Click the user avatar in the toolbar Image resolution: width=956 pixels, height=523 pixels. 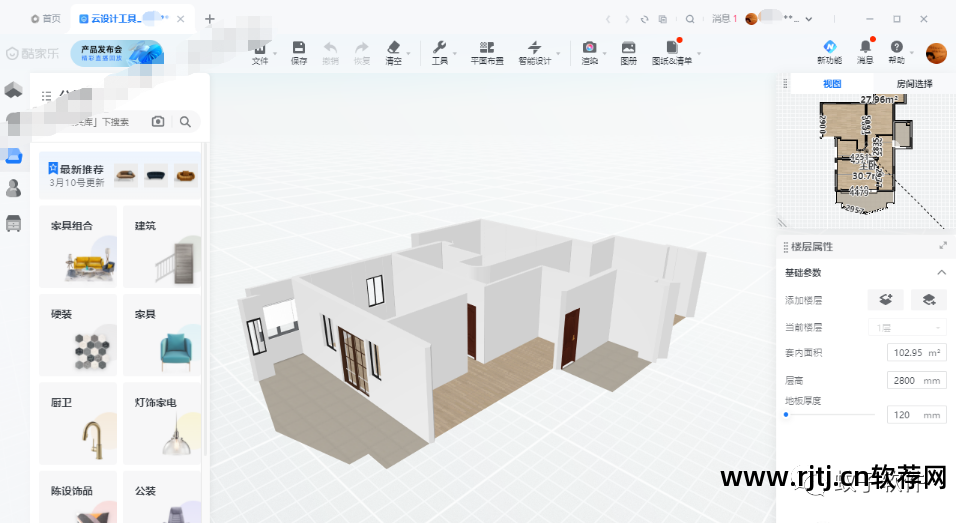coord(936,53)
